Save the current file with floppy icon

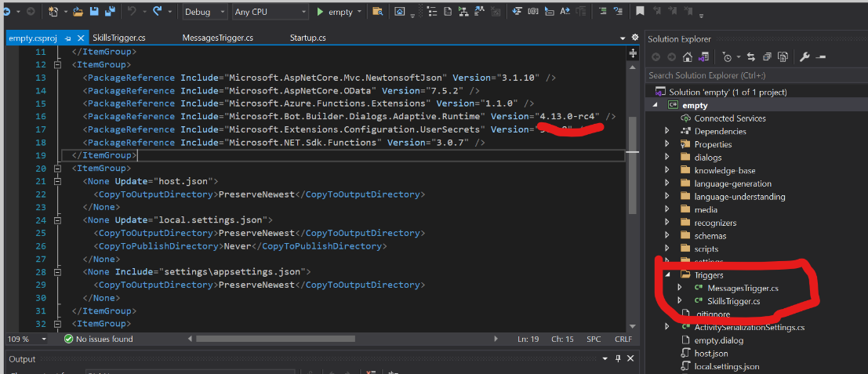93,12
